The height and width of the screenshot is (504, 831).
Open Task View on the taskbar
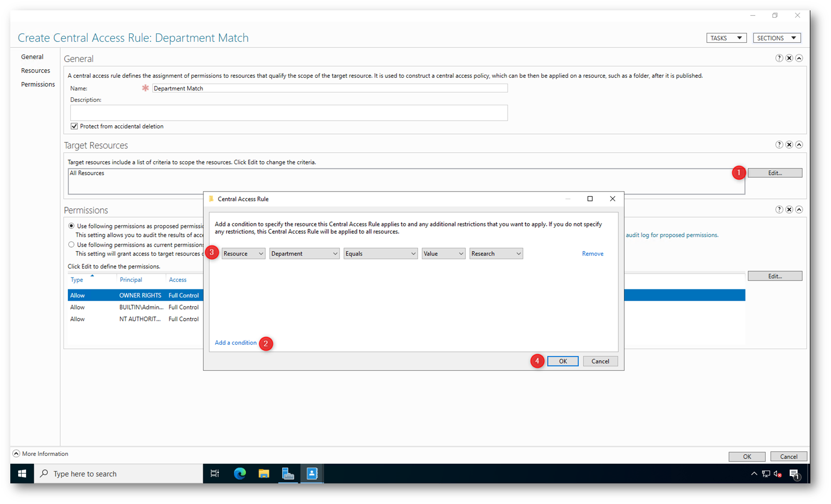point(215,474)
